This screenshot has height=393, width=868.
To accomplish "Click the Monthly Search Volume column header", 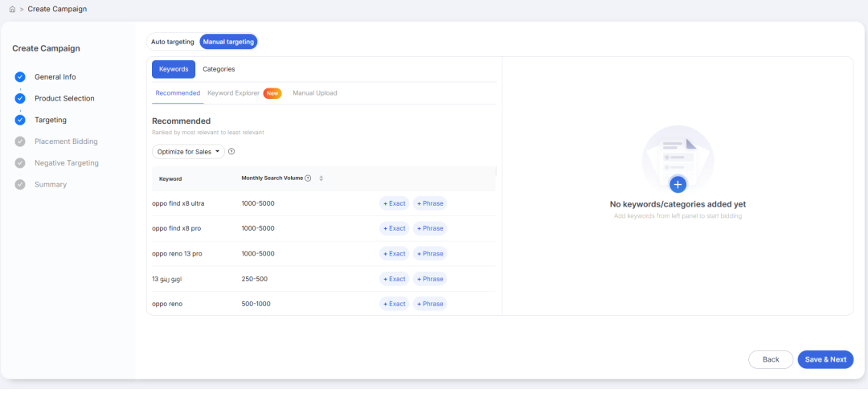I will [x=272, y=178].
